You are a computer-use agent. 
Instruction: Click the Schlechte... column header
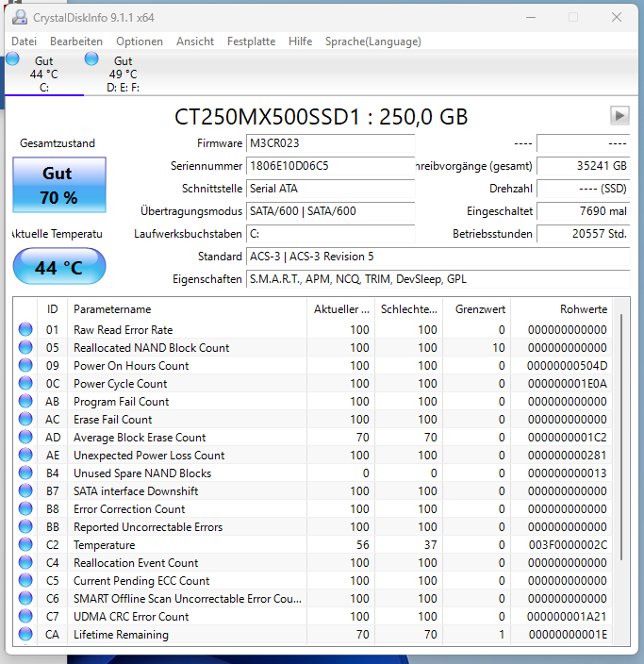[408, 309]
